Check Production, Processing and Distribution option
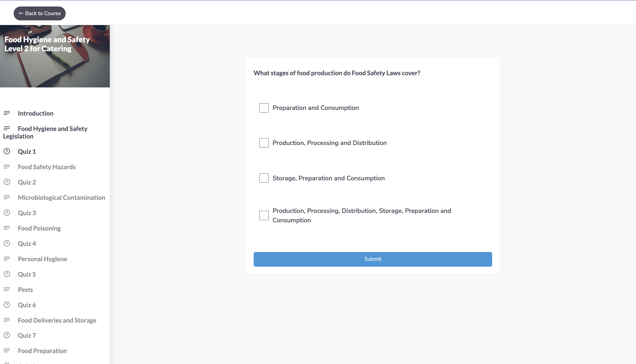636x364 pixels. tap(264, 143)
